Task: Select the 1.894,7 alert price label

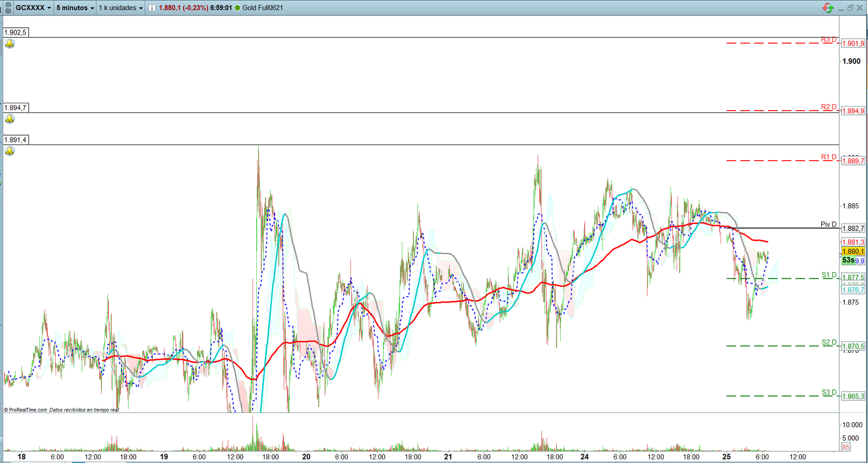Action: (x=15, y=108)
